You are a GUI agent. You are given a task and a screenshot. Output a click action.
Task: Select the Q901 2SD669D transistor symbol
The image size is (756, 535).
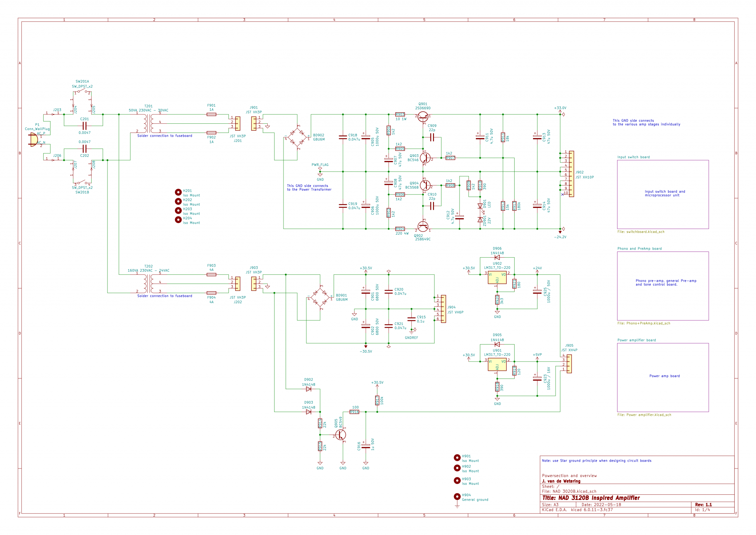click(x=423, y=117)
